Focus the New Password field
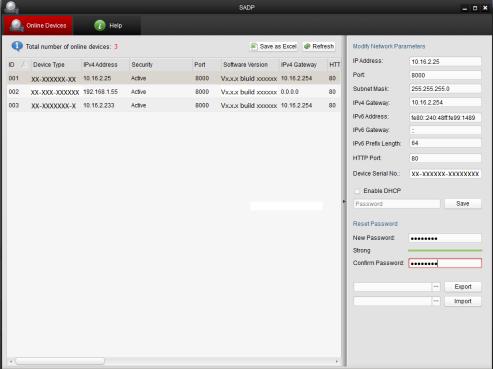Image resolution: width=493 pixels, height=369 pixels. pyautogui.click(x=445, y=238)
